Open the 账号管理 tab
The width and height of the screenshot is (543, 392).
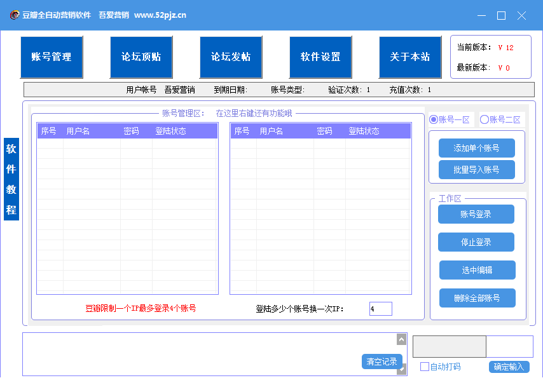click(x=52, y=57)
